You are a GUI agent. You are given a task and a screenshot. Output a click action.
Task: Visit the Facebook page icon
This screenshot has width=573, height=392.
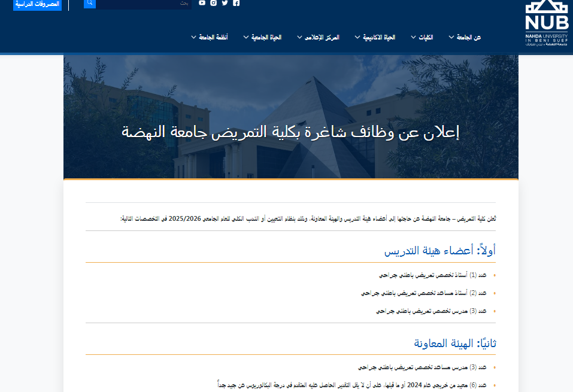(236, 3)
